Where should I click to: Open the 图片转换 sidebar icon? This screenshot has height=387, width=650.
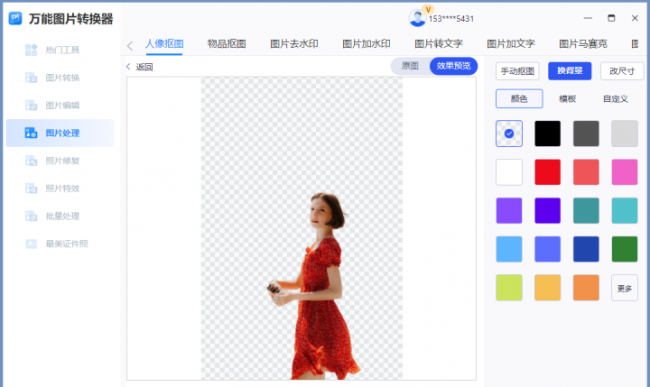[31, 77]
